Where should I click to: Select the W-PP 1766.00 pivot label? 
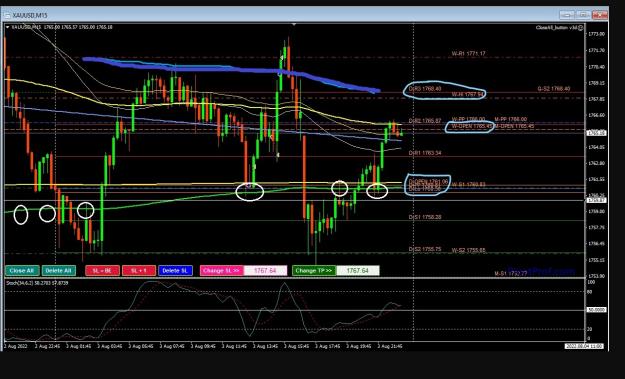coord(468,119)
